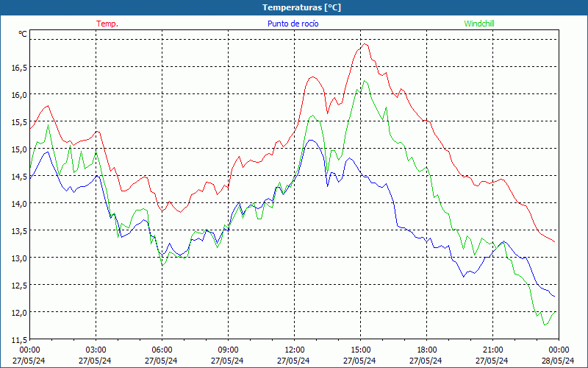588x368 pixels.
Task: Select the 'Punto de rocío' legend label
Action: point(293,24)
